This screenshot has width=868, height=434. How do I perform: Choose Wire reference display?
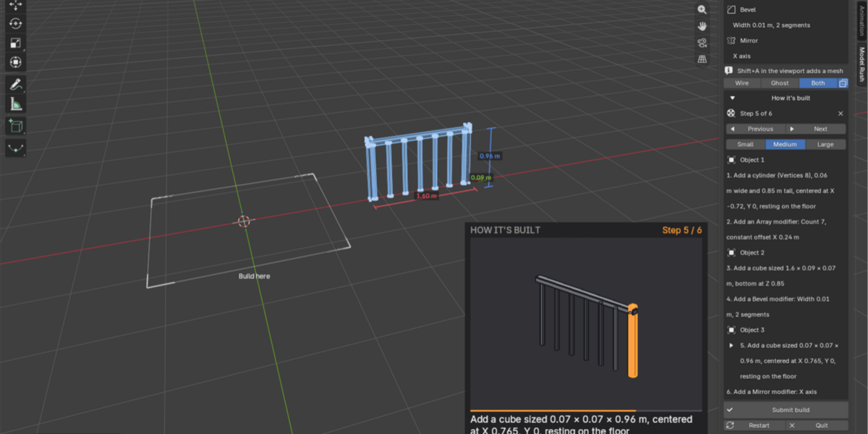click(741, 83)
